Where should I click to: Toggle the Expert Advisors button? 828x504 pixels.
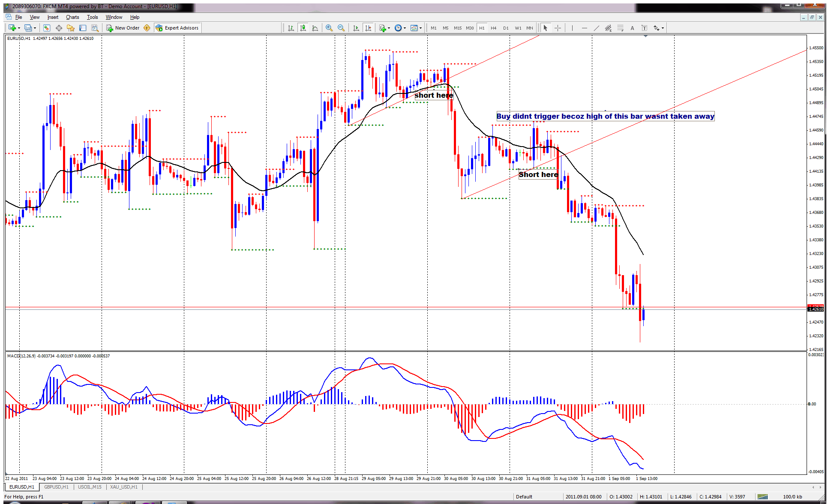177,28
